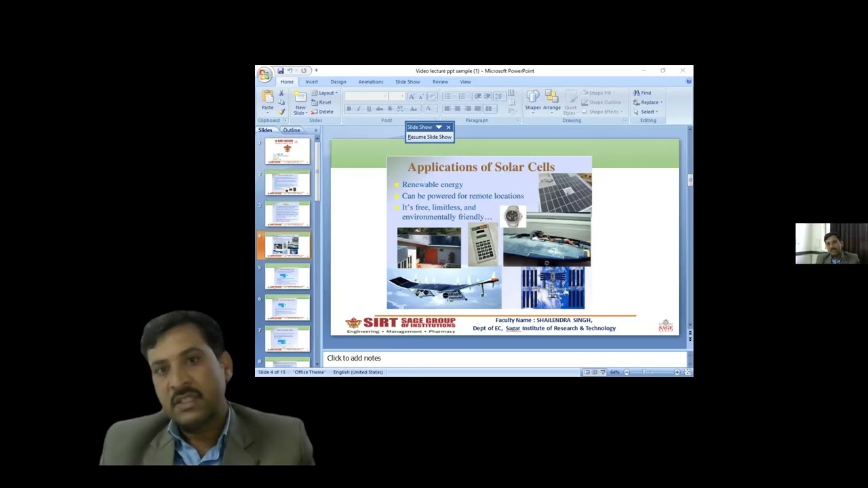Customize Quick Access Toolbar dropdown
This screenshot has width=868, height=488.
pyautogui.click(x=316, y=70)
